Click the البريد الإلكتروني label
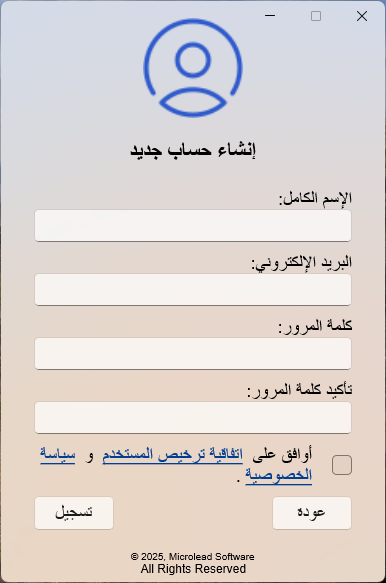 pyautogui.click(x=302, y=262)
